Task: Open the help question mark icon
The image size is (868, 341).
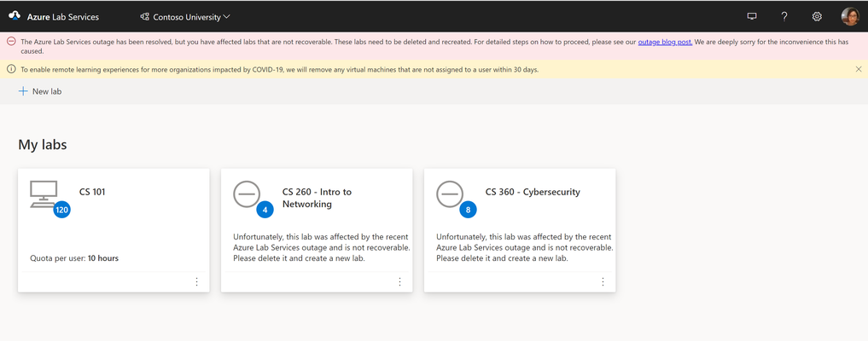Action: (784, 16)
